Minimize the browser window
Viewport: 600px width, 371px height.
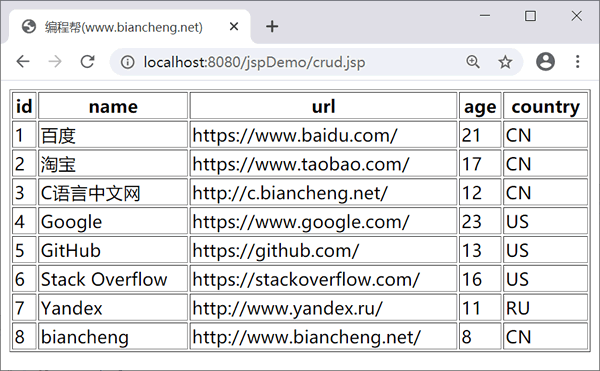point(485,16)
